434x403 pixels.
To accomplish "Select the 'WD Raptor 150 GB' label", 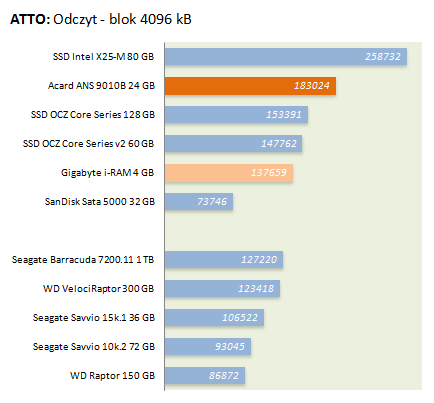I will point(112,376).
